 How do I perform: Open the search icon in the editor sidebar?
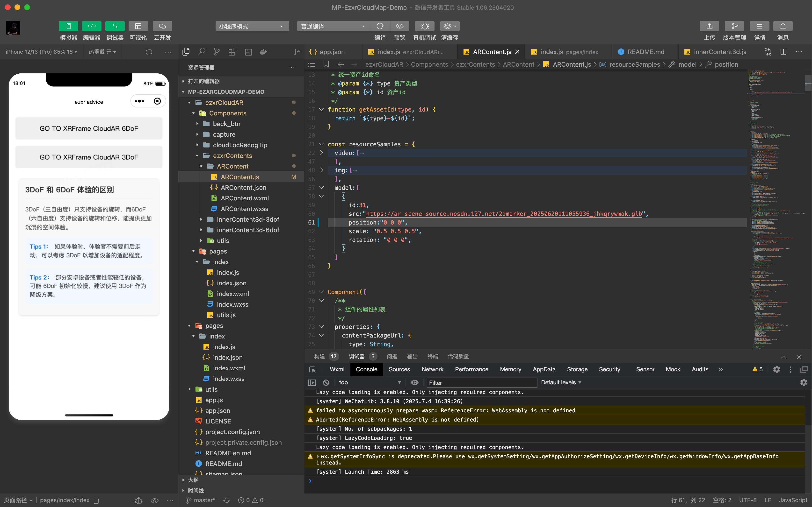201,52
